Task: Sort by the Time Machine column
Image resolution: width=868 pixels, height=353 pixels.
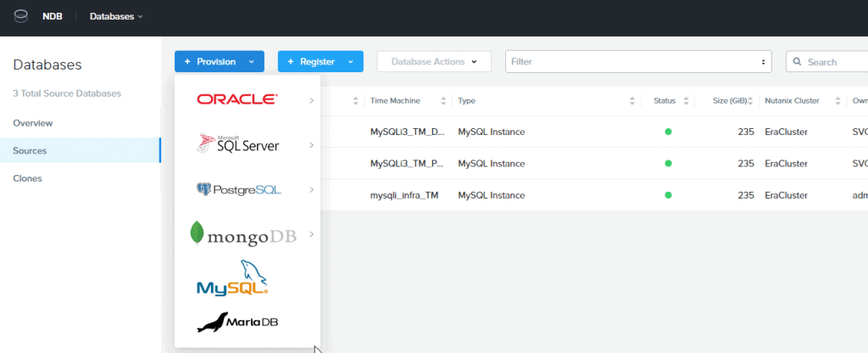Action: (407, 100)
